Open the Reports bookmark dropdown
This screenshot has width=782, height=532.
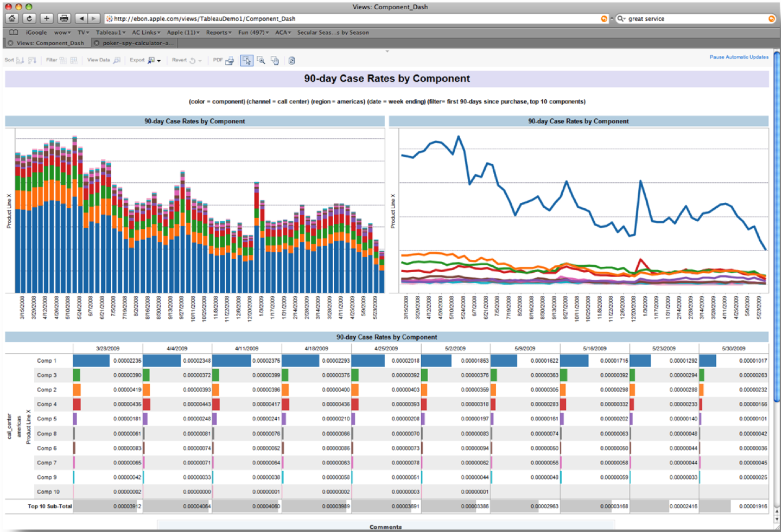pyautogui.click(x=218, y=33)
